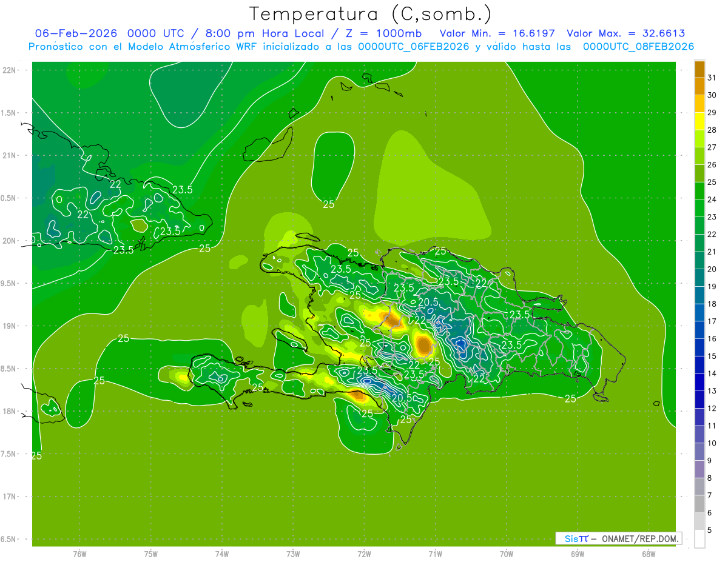Select 'Valor Min. = 16.6197' text
The image size is (728, 562).
tap(497, 33)
